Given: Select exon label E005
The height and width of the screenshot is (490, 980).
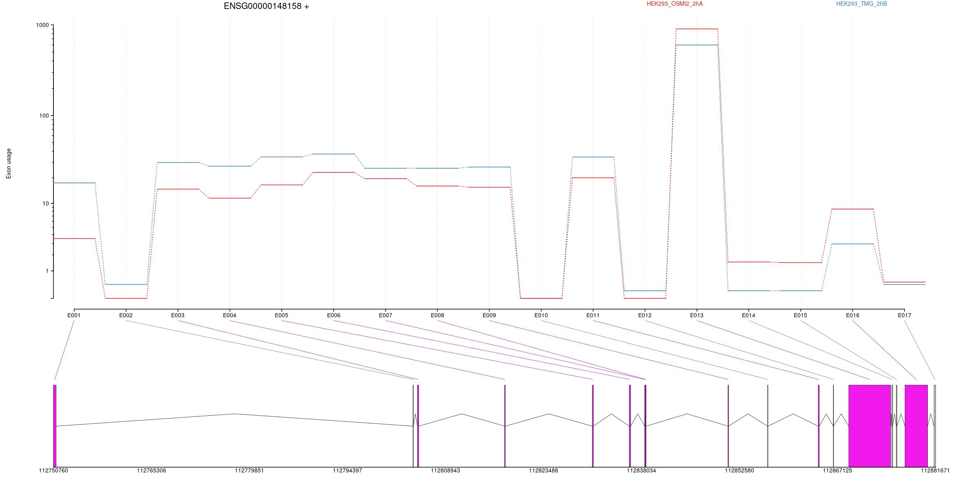Looking at the screenshot, I should [281, 315].
